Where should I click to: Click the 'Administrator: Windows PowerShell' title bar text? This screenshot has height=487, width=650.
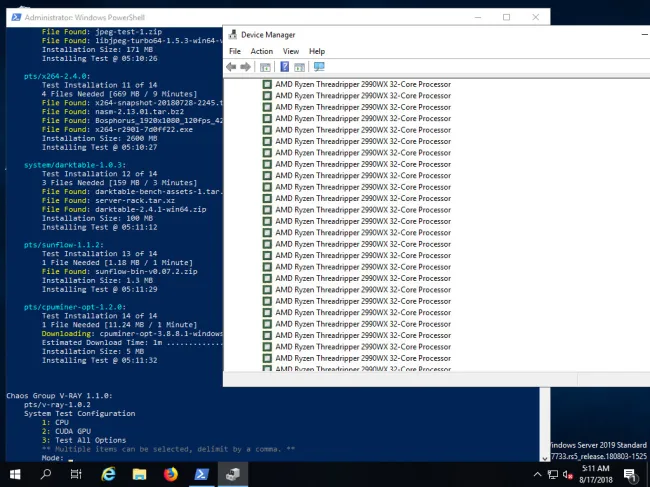[x=85, y=17]
